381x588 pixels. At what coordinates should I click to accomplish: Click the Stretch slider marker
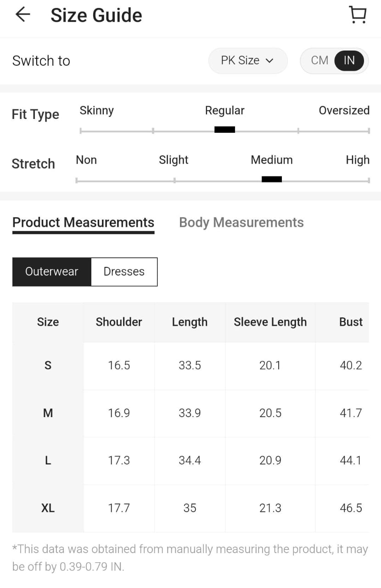point(271,179)
